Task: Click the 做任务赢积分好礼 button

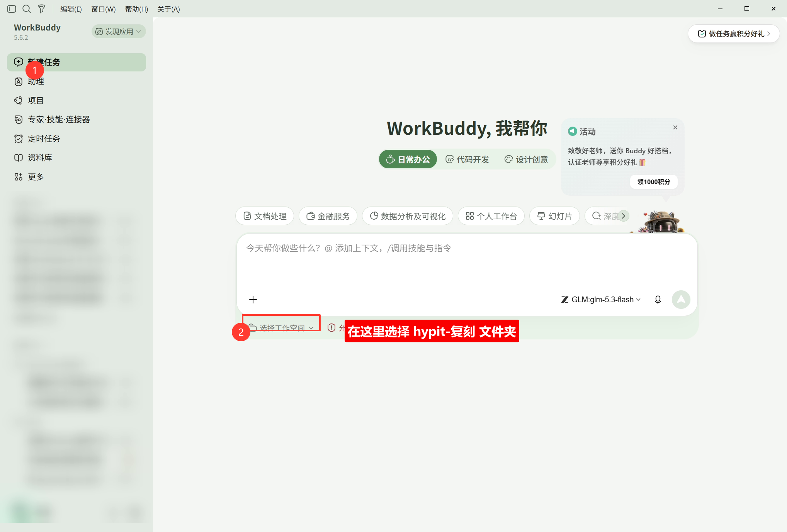Action: pyautogui.click(x=734, y=34)
